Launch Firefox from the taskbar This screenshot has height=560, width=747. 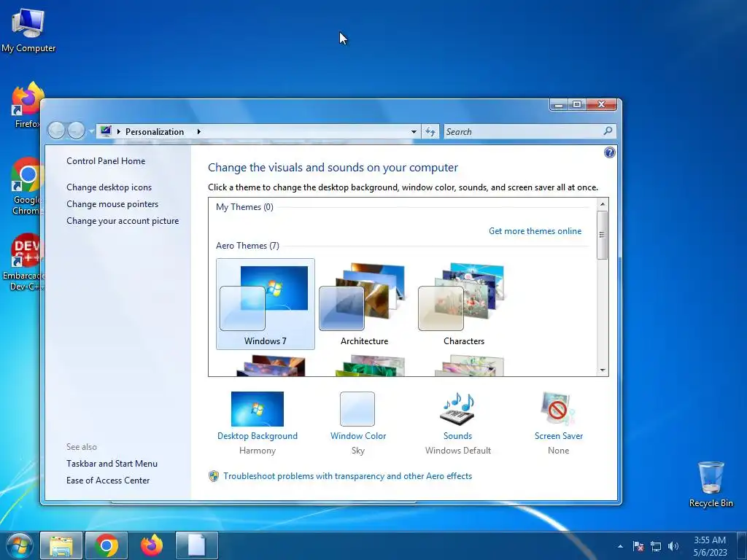(x=152, y=545)
